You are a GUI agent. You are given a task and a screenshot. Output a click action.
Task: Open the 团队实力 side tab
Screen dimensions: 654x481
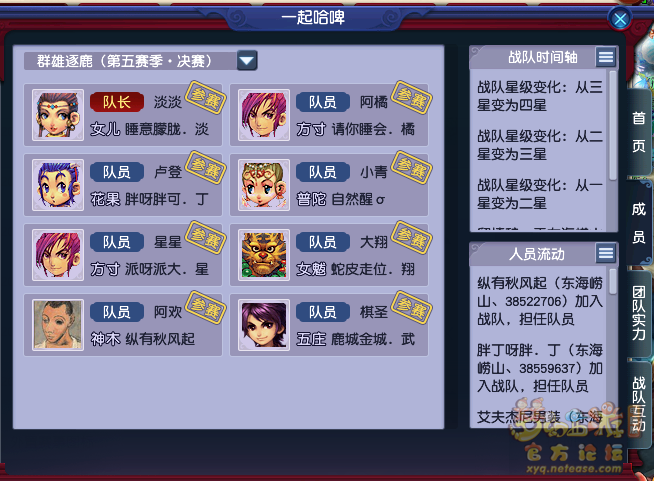pos(639,313)
